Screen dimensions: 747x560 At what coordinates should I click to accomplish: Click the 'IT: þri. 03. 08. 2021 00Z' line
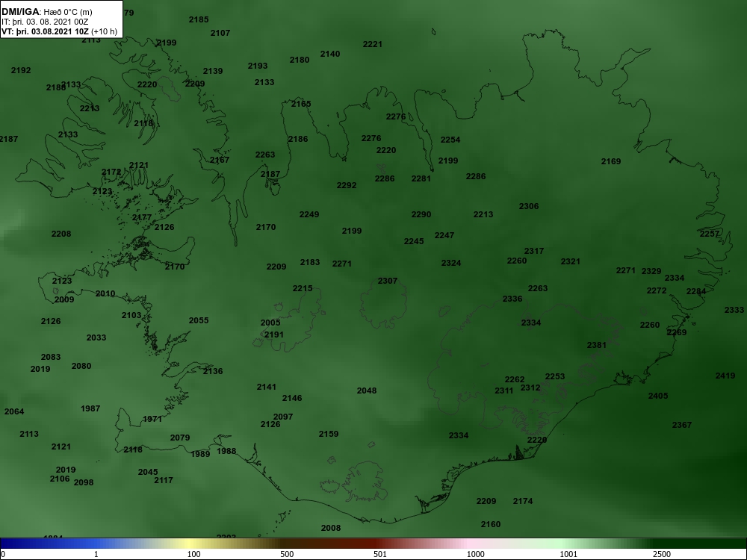(x=45, y=22)
